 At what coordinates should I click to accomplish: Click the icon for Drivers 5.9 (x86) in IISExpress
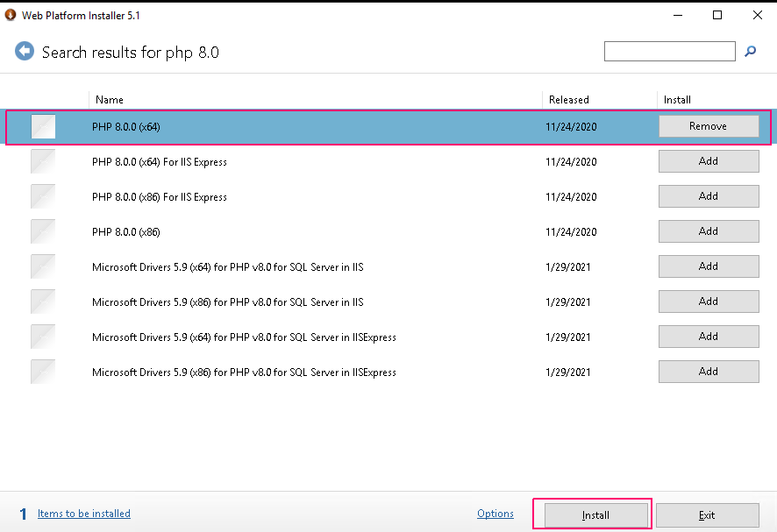pos(43,372)
